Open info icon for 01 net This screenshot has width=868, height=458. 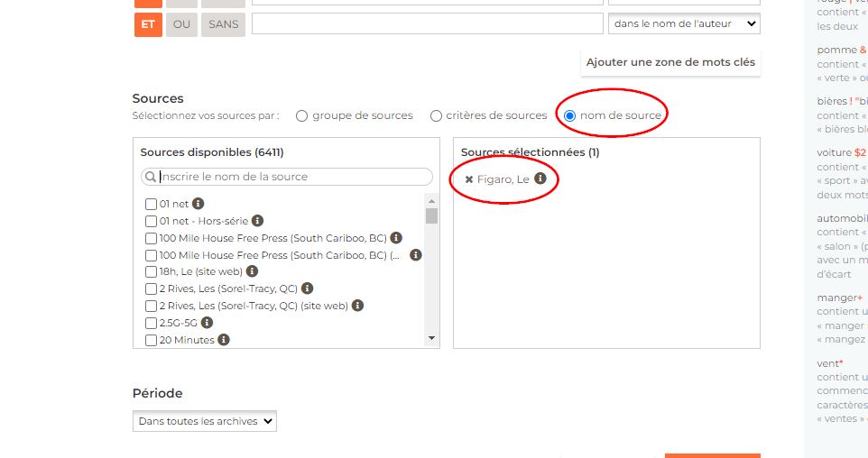pos(199,204)
